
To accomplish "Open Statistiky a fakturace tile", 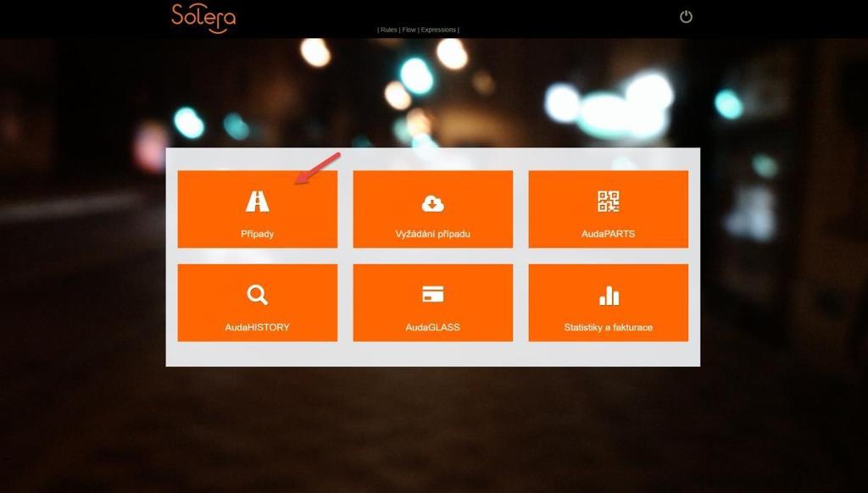I will click(609, 302).
